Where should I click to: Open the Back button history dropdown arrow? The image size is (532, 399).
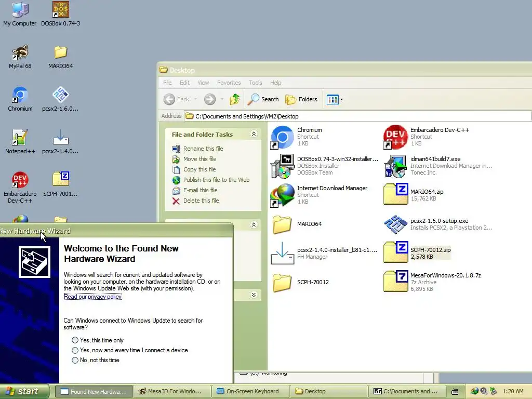[x=195, y=99]
